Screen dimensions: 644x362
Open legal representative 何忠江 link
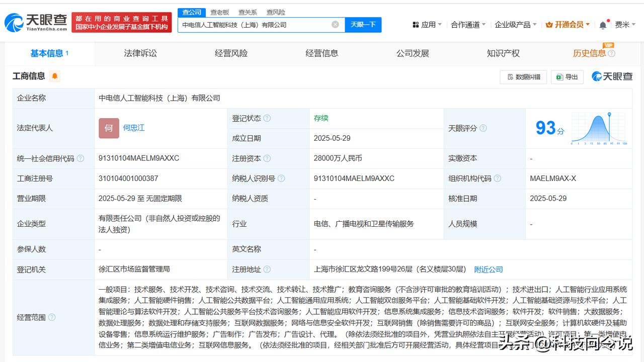(134, 128)
